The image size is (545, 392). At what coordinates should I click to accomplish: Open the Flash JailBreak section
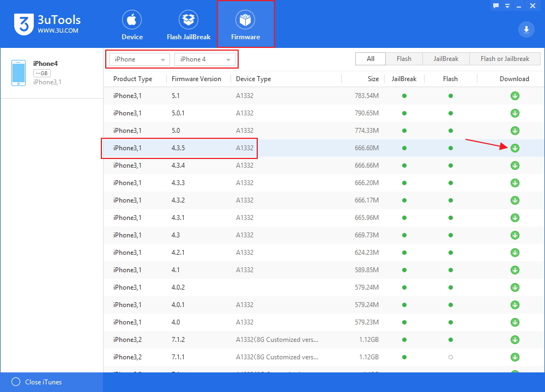point(189,24)
